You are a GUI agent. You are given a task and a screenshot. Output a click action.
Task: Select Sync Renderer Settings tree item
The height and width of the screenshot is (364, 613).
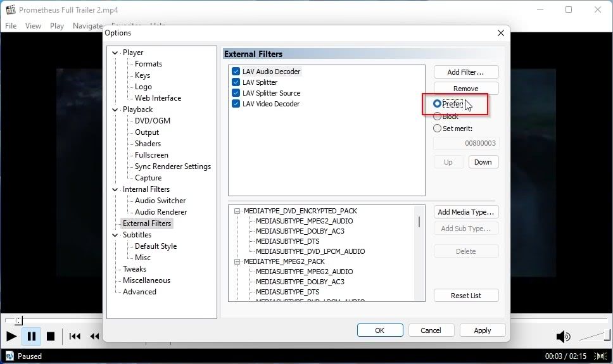173,166
